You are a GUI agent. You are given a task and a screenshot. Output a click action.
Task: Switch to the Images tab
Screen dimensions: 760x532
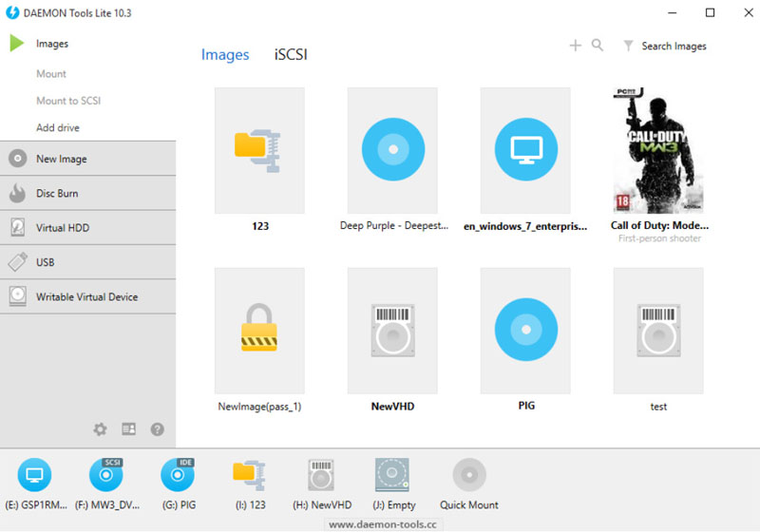click(x=225, y=55)
